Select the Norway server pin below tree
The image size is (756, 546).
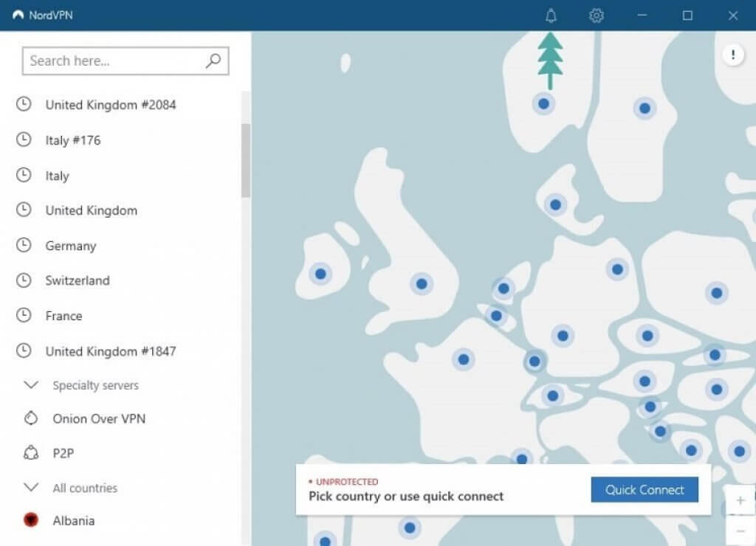[543, 103]
